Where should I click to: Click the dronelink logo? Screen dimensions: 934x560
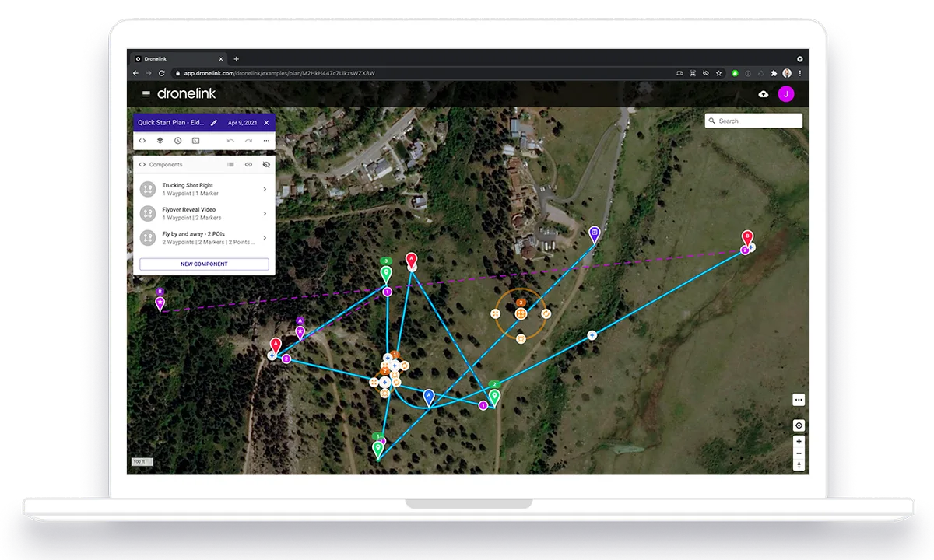coord(186,93)
